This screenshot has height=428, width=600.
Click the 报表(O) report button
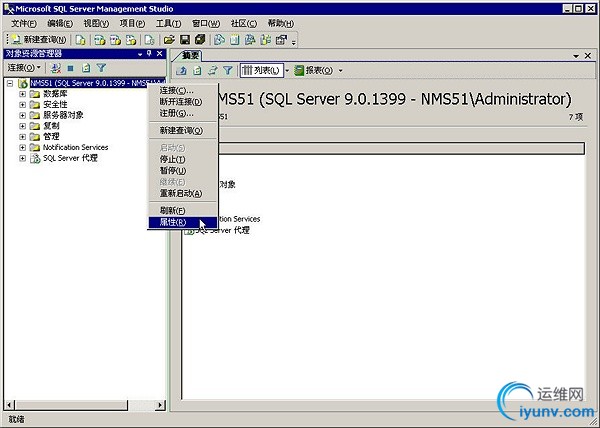coord(314,70)
